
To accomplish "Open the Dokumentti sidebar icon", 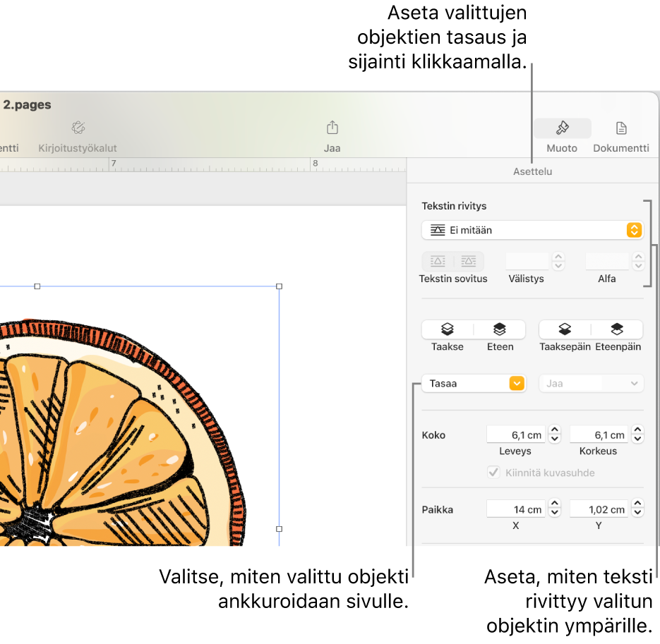I will pos(621,128).
